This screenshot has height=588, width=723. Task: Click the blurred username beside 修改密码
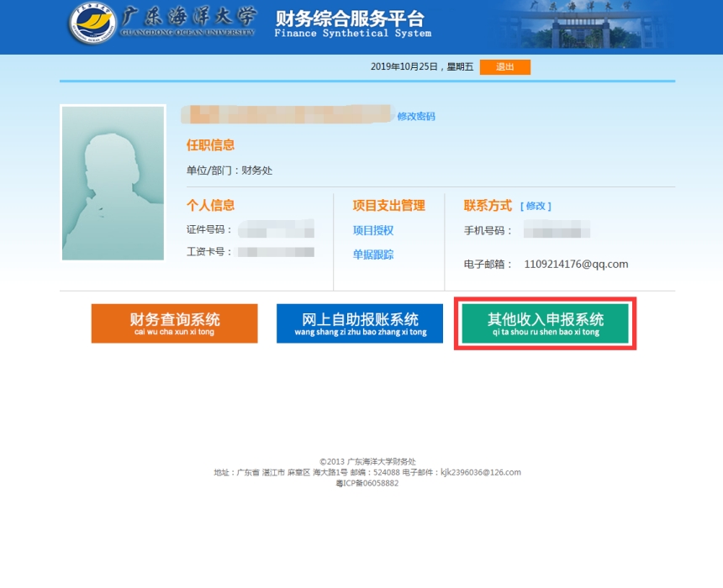click(288, 114)
